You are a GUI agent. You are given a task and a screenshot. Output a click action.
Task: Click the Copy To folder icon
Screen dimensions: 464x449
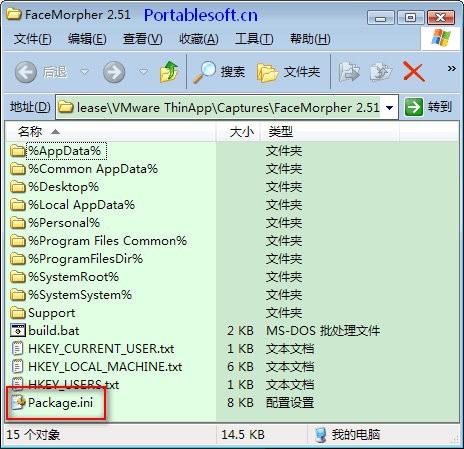click(x=381, y=72)
